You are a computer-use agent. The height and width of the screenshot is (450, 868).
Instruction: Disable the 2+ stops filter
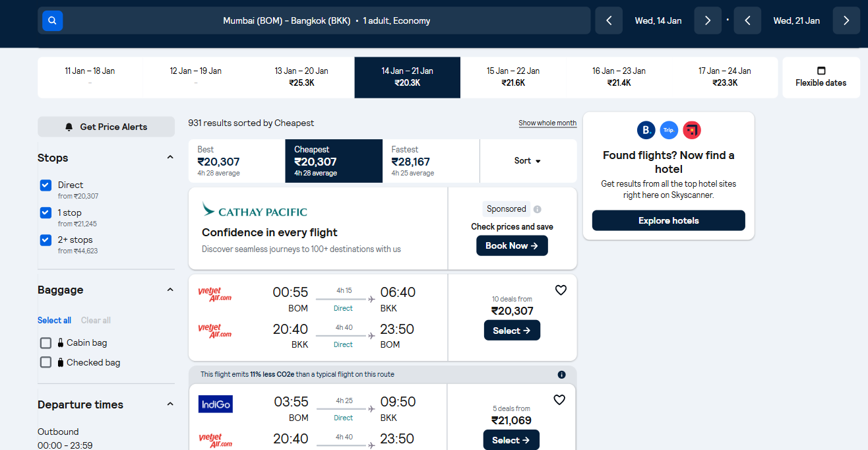click(x=45, y=240)
